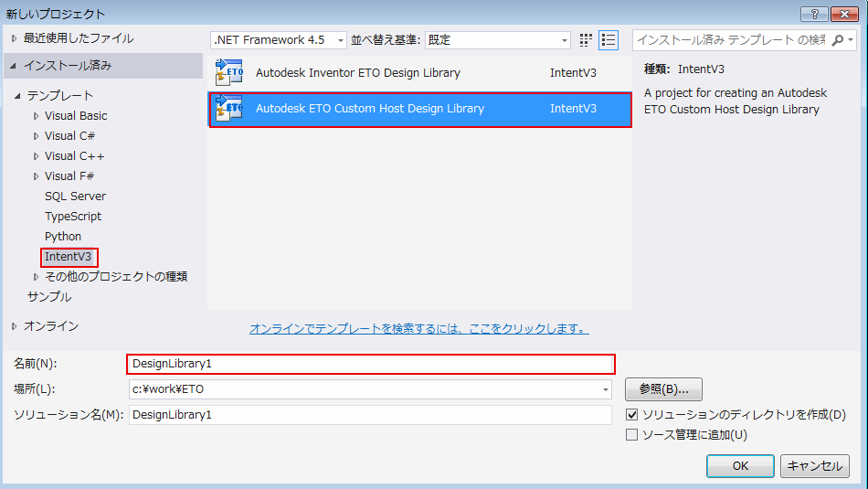Focus the 名前 field with DesignLibrary1

pos(370,364)
